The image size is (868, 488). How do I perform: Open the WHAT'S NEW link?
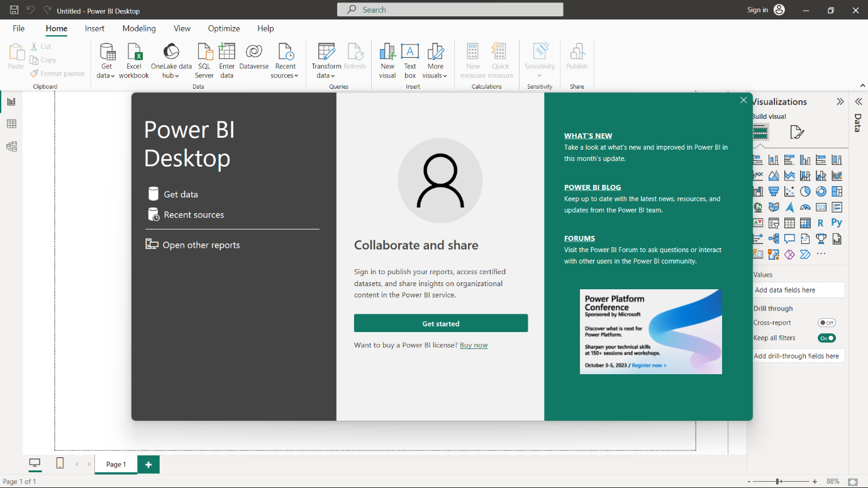click(x=588, y=136)
